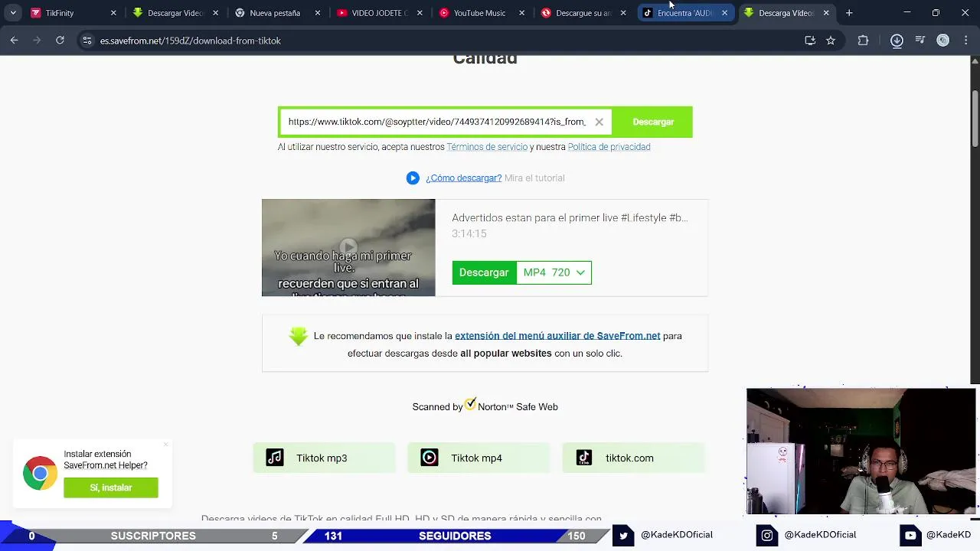The width and height of the screenshot is (980, 551).
Task: Click the Tiktok mp4 icon
Action: 430,458
